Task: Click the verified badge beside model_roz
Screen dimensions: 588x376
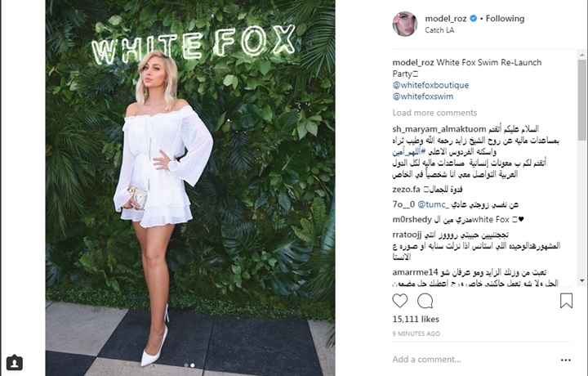Action: click(x=473, y=18)
